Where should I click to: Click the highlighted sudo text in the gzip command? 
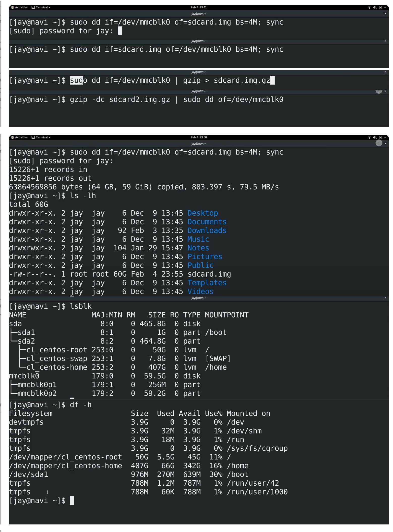[x=76, y=81]
